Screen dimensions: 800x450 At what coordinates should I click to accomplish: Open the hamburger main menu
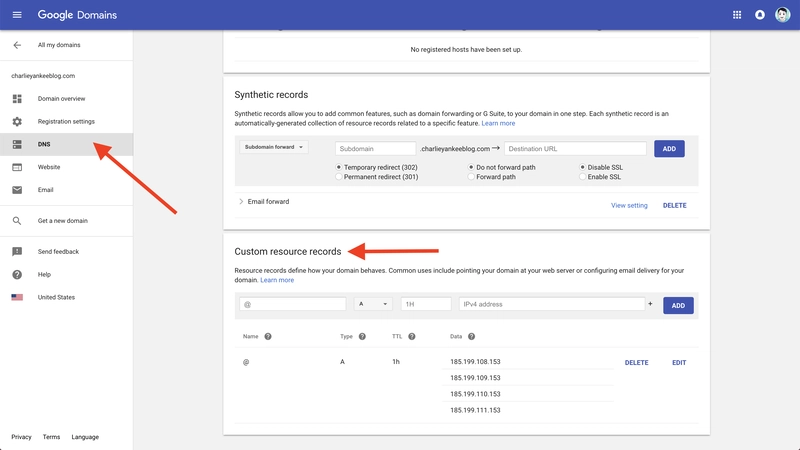(17, 15)
